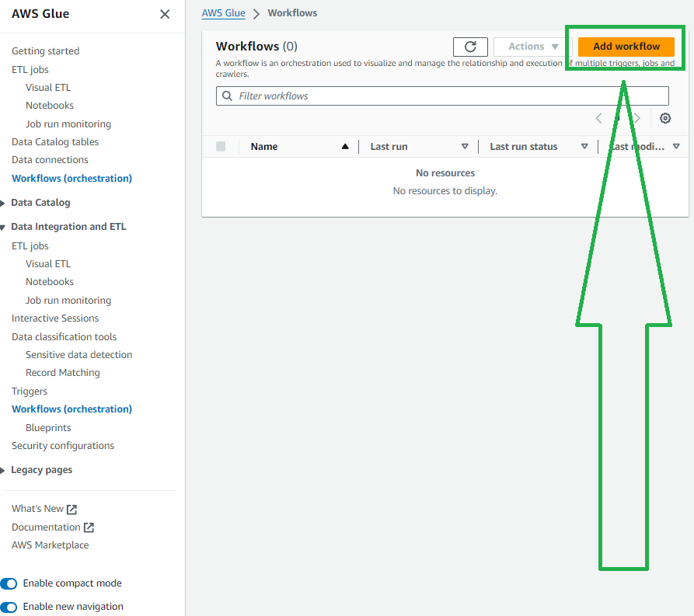Open Record Matching page

[63, 373]
